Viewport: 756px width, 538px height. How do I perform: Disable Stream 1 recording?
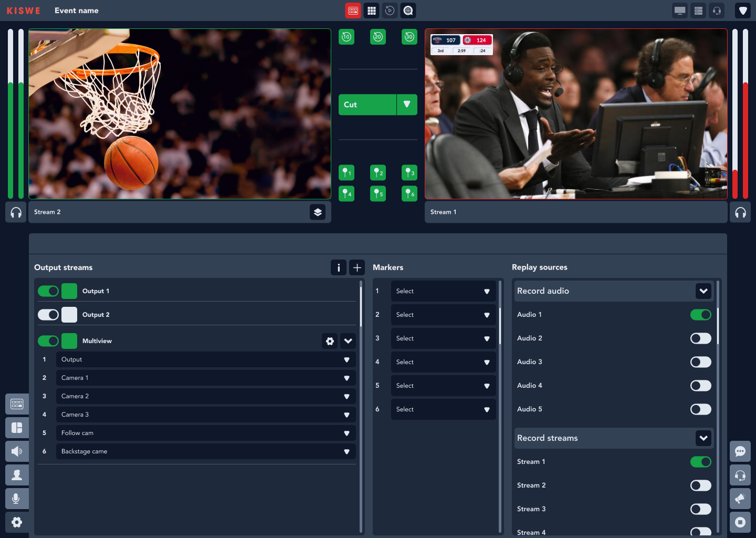[701, 462]
